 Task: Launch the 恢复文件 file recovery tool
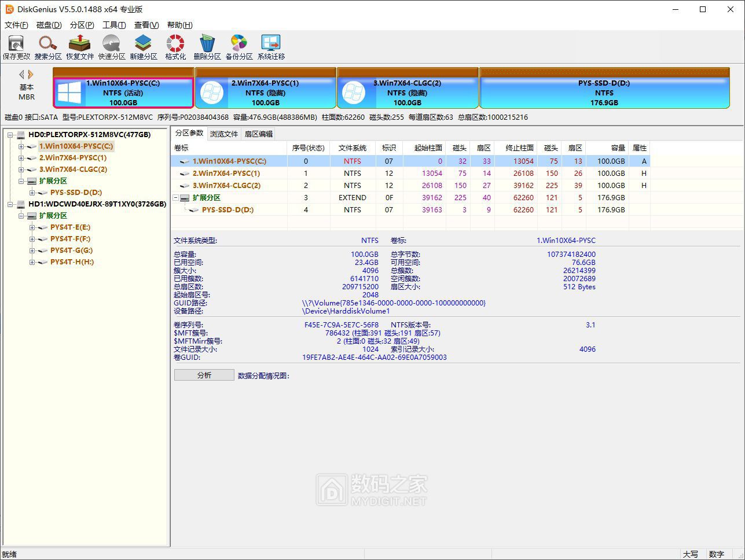click(x=80, y=47)
